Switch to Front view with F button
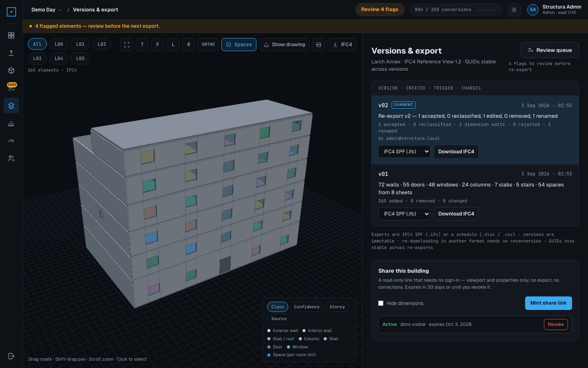Viewport: 588px width, 368px height. [158, 45]
